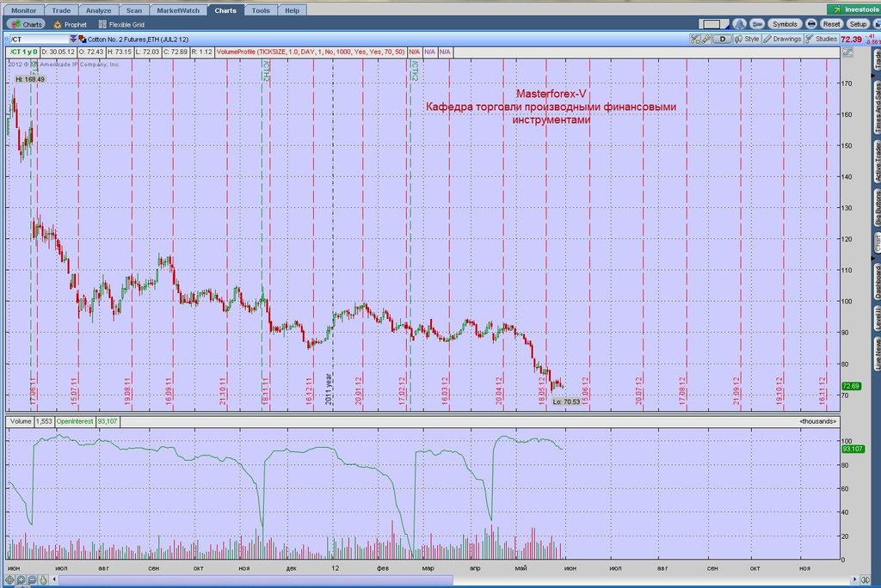Open the D timeframe selector
Image resolution: width=881 pixels, height=588 pixels.
[723, 39]
